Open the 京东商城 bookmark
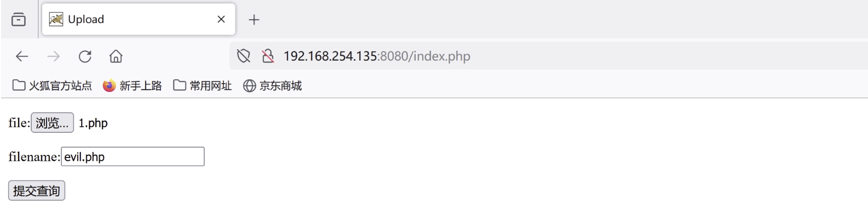 pyautogui.click(x=272, y=86)
